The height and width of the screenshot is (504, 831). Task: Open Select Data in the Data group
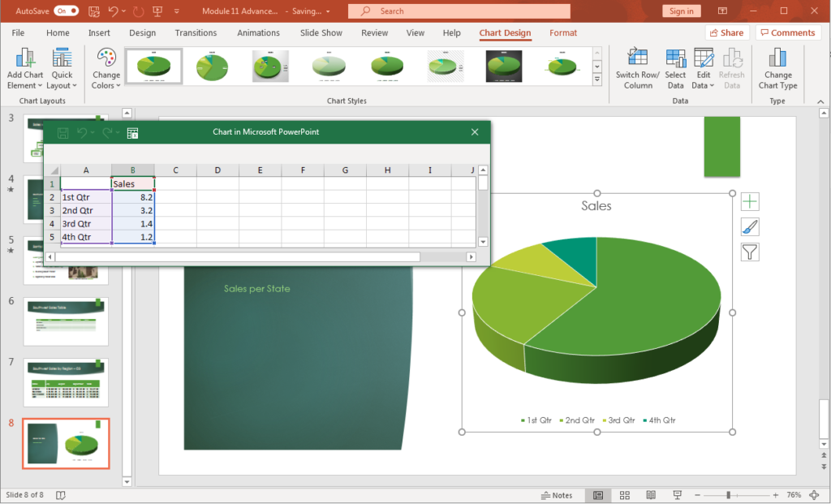(x=675, y=68)
